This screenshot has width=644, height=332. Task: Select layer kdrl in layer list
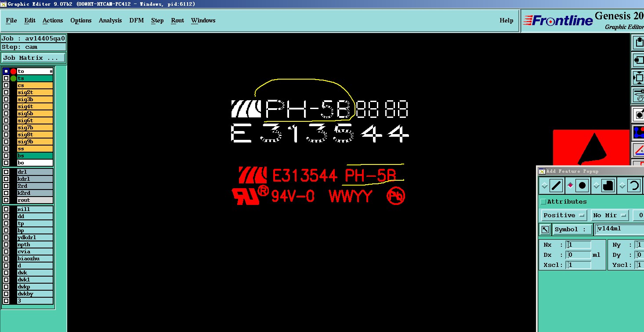35,179
